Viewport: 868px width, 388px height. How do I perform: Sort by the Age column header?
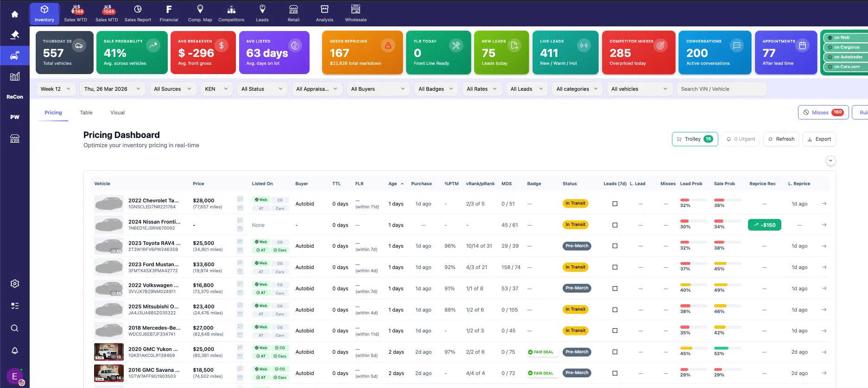click(x=396, y=184)
